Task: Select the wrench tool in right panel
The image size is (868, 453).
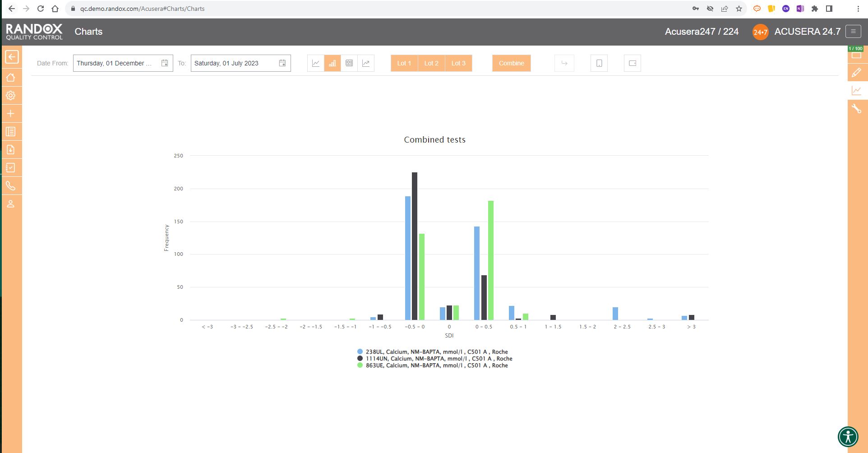Action: 856,108
